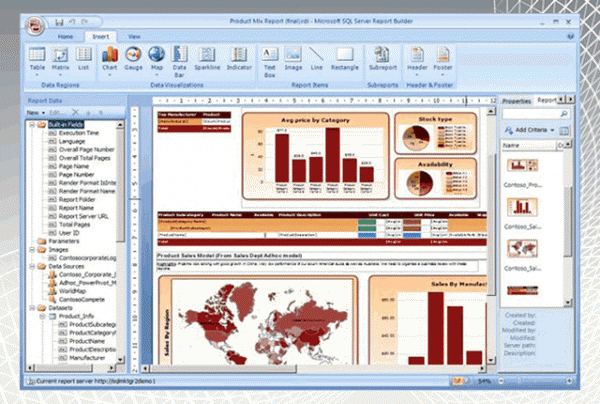Insert a Subreport
Viewport: 600px width, 404px height.
click(x=383, y=60)
